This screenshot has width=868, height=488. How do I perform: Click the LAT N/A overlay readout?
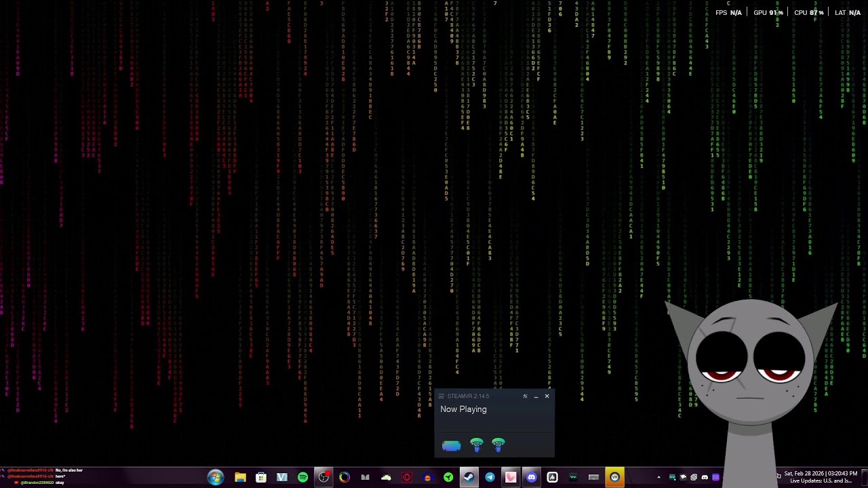pos(848,13)
